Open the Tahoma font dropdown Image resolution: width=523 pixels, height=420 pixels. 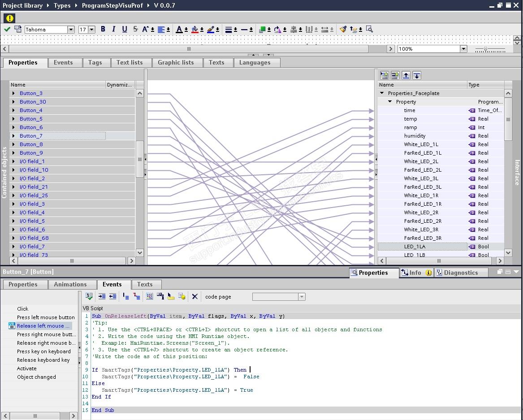71,30
